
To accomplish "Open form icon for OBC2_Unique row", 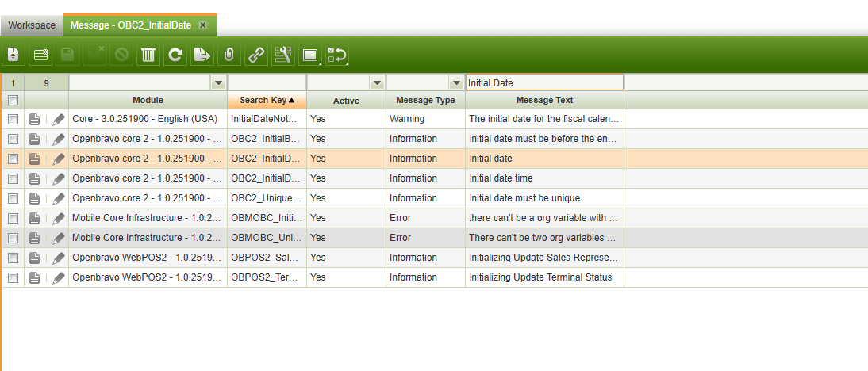I will [x=35, y=198].
